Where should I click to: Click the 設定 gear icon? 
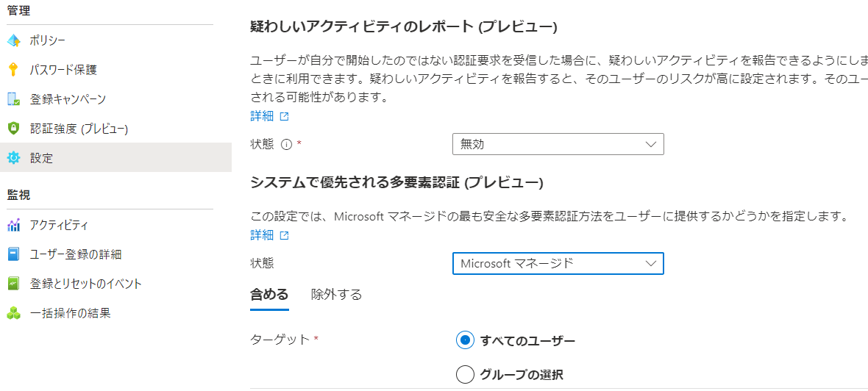(13, 158)
